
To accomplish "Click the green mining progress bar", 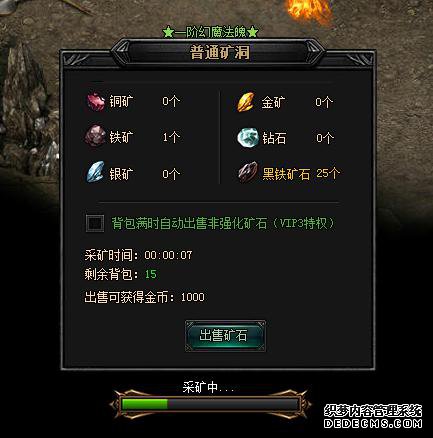I will (209, 404).
